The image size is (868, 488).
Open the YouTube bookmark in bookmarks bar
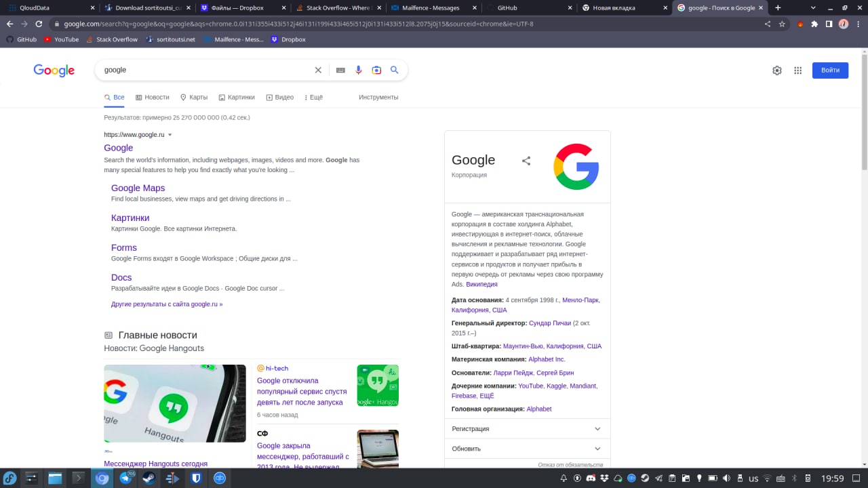(61, 39)
